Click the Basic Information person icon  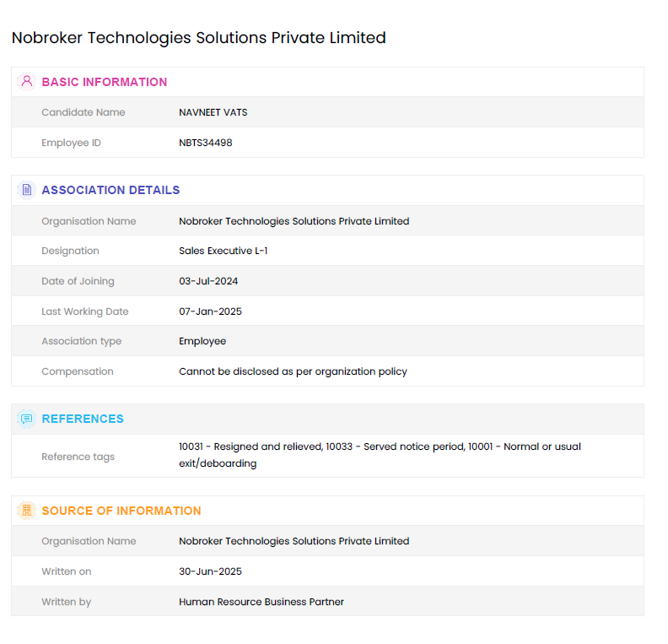coord(26,82)
